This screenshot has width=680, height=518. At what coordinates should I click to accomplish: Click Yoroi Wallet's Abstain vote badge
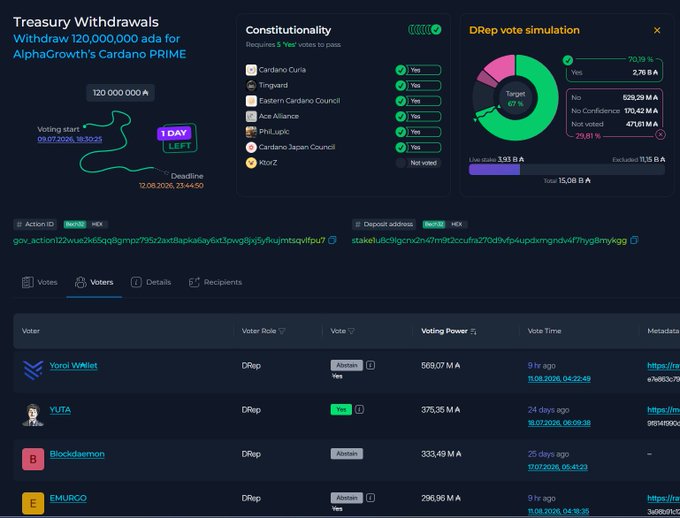pyautogui.click(x=347, y=365)
